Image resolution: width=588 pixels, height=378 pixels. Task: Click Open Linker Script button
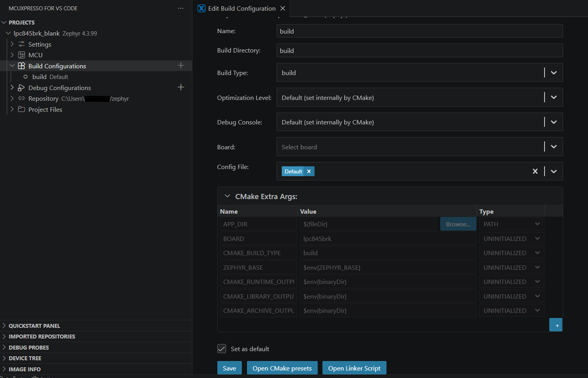point(354,368)
